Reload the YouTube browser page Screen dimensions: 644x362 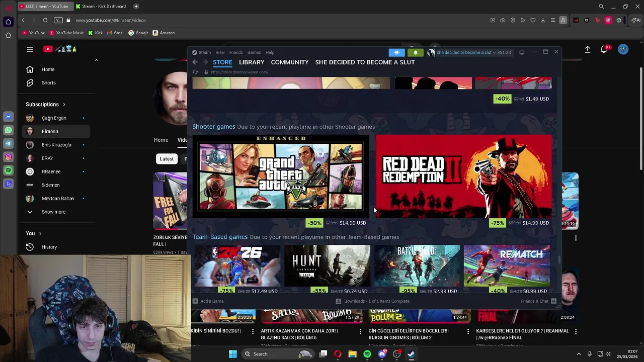click(x=45, y=20)
